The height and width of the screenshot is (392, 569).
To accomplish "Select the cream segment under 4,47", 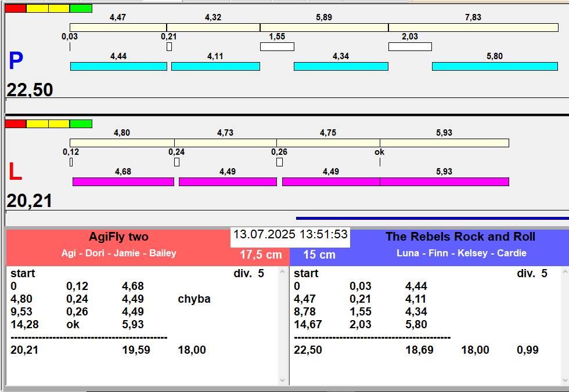I will click(x=118, y=27).
